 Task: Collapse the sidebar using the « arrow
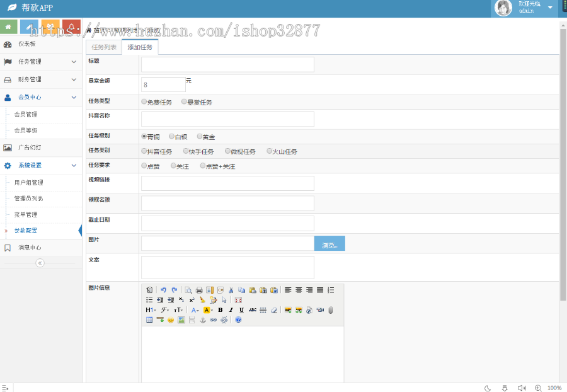click(40, 262)
